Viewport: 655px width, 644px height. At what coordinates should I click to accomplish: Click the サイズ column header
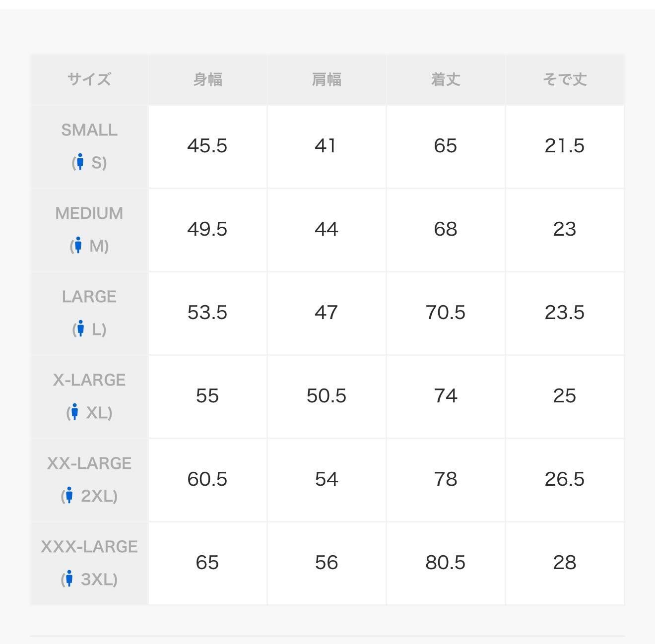coord(89,79)
